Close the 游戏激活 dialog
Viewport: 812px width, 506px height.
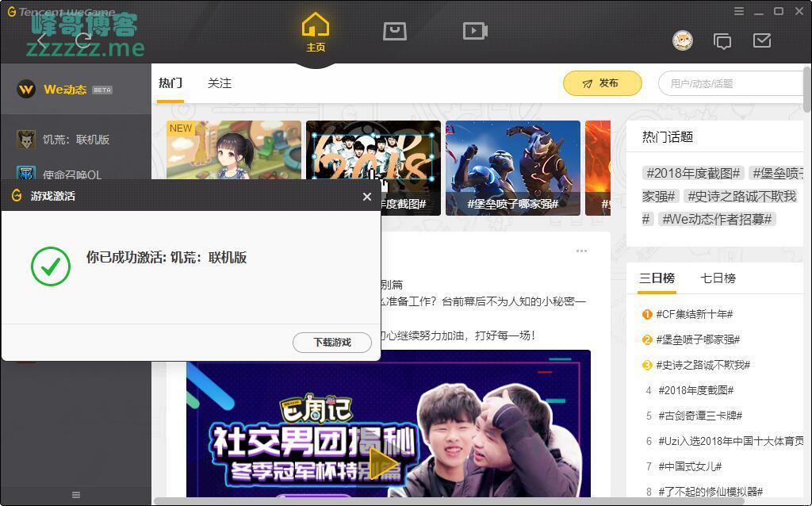pos(367,197)
